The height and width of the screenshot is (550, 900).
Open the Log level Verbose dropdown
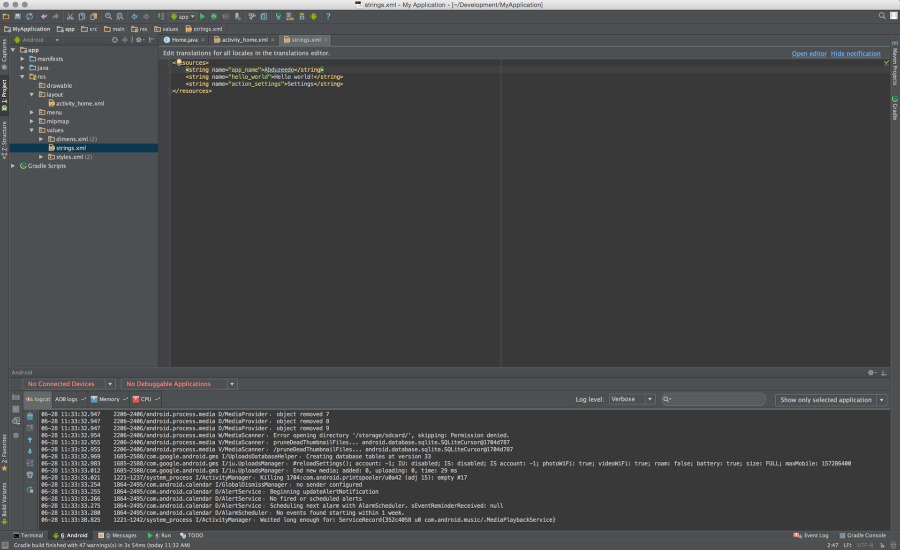[631, 400]
